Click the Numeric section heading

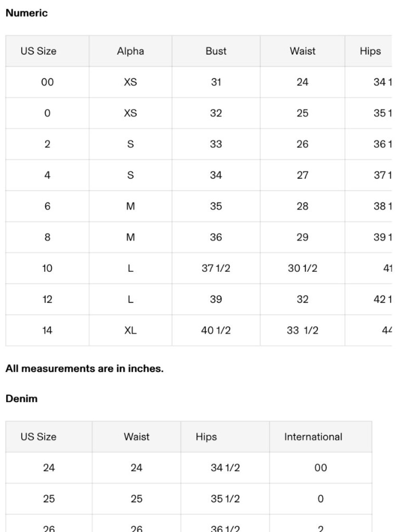click(x=26, y=13)
